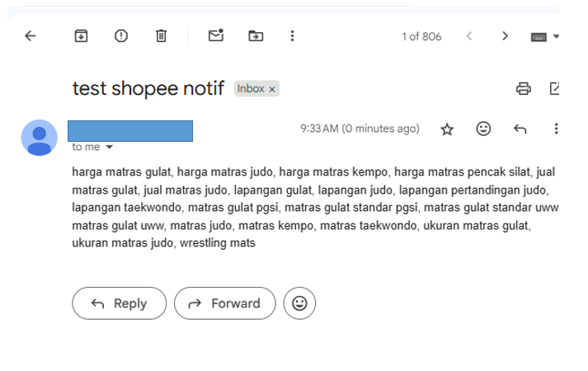Viewport: 588px width, 371px height.
Task: Report this email as spam
Action: point(121,36)
